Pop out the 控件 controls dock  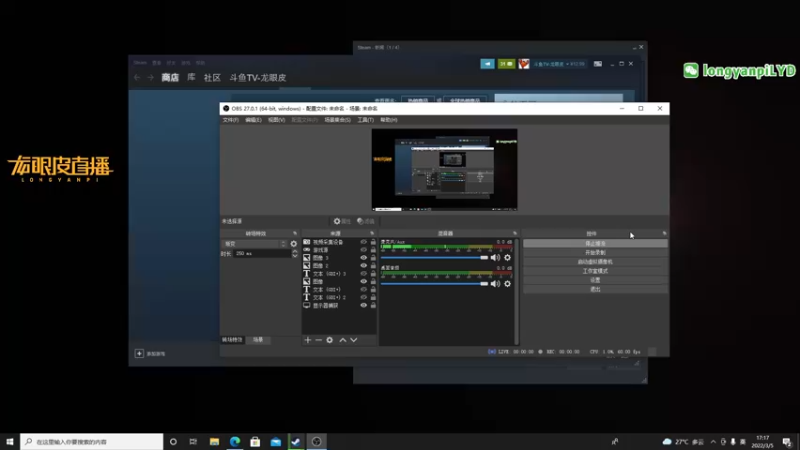(664, 233)
